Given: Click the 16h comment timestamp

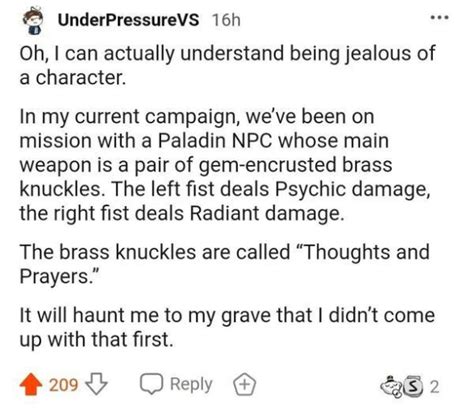Looking at the screenshot, I should (x=226, y=20).
